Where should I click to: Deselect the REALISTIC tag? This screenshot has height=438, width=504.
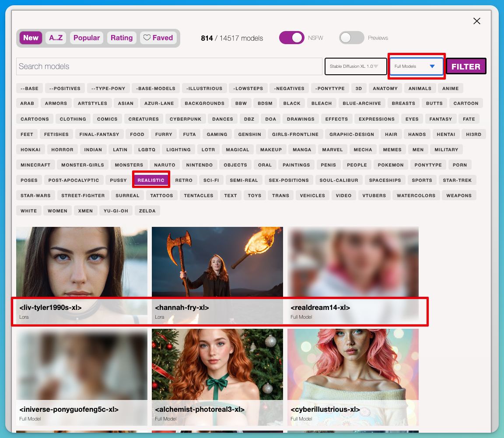(151, 180)
